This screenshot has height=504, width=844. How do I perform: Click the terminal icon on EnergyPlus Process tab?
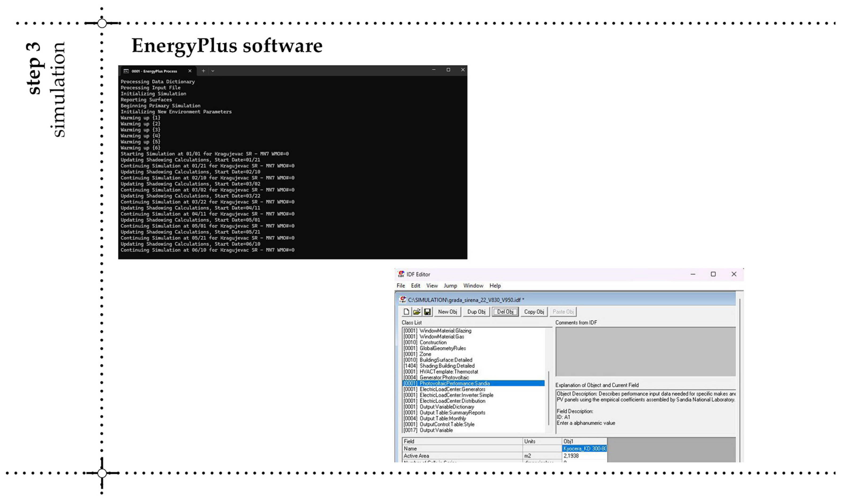coord(126,71)
